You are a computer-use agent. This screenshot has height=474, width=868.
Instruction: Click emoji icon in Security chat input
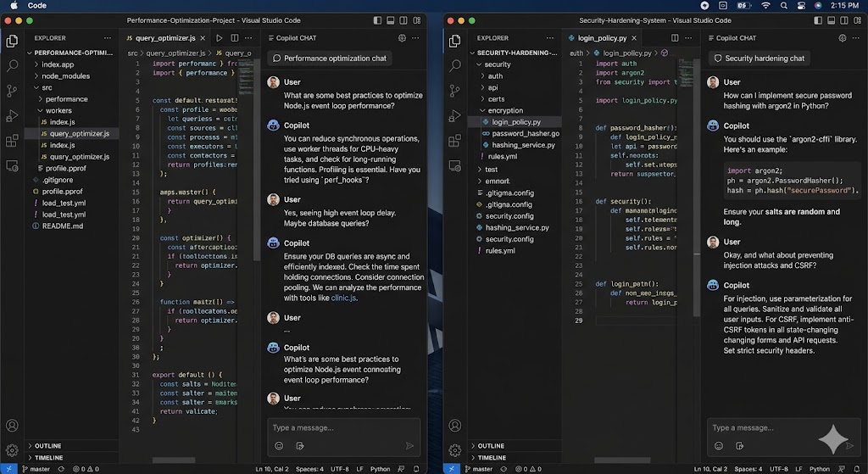click(x=719, y=446)
